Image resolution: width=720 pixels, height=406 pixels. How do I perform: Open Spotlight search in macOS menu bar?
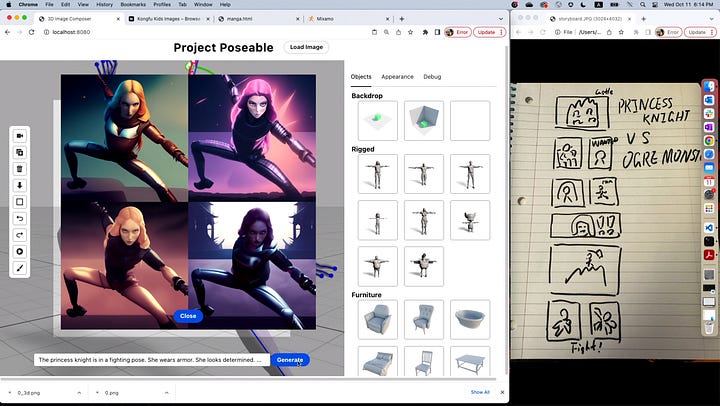pyautogui.click(x=642, y=5)
